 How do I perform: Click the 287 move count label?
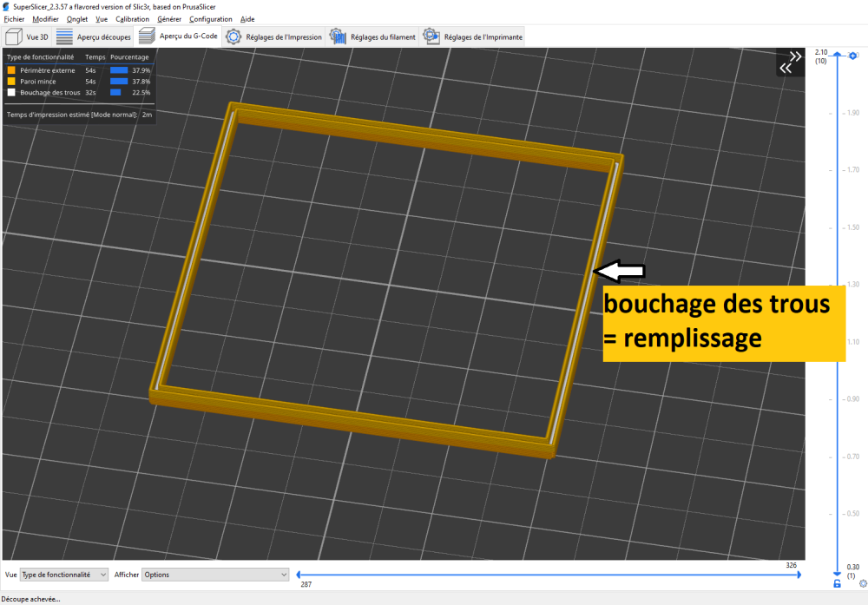point(306,584)
